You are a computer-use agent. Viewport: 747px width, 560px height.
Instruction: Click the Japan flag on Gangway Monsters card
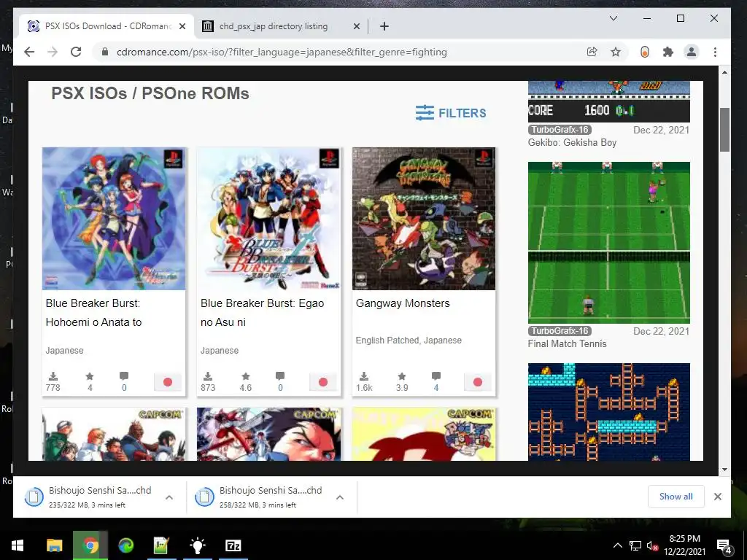point(478,382)
